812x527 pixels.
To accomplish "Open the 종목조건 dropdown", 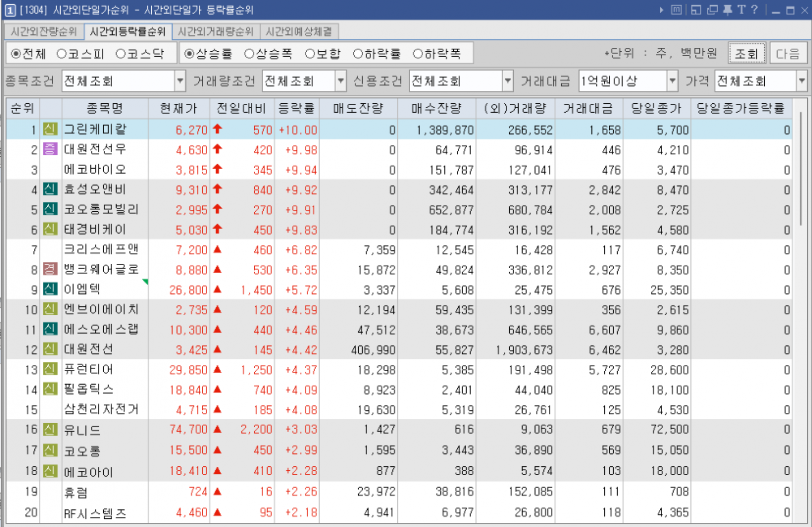I will click(x=180, y=81).
